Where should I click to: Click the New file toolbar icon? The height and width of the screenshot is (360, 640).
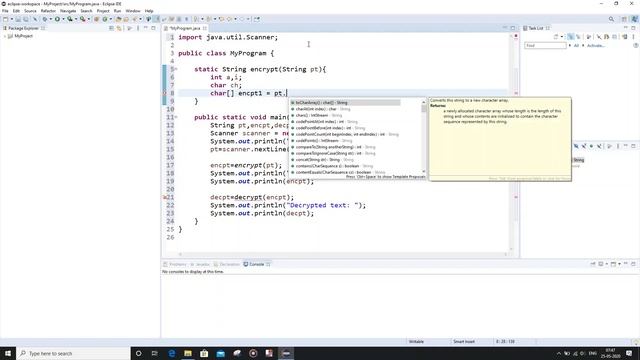coord(6,19)
